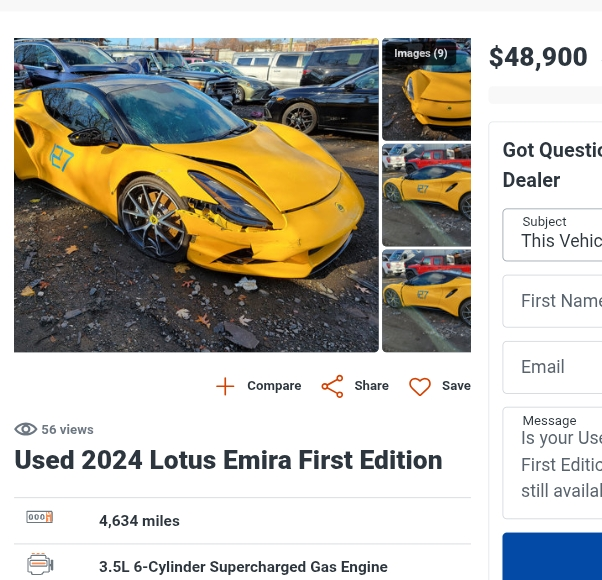This screenshot has width=602, height=580.
Task: Click the engine icon
Action: pyautogui.click(x=40, y=565)
